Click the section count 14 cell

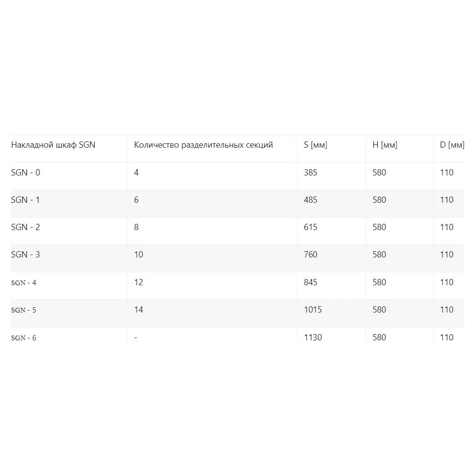click(139, 310)
